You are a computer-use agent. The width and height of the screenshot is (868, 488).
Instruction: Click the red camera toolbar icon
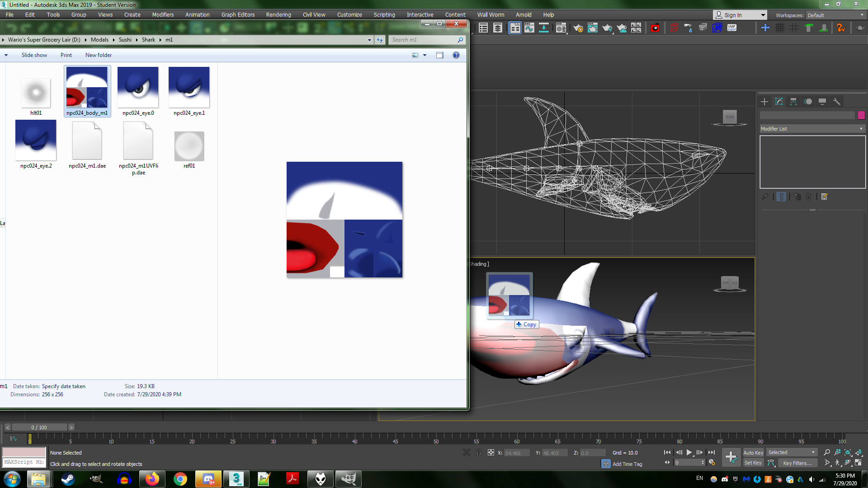(x=655, y=28)
